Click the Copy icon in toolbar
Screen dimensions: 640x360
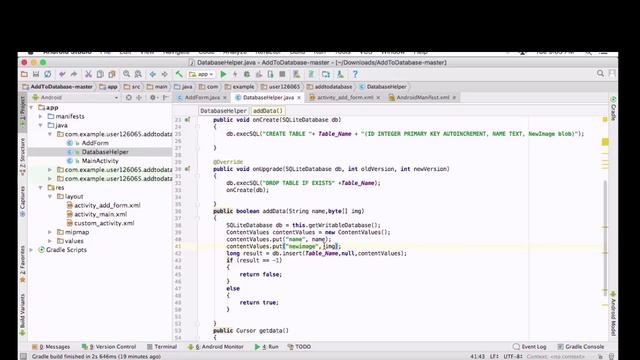(100, 74)
